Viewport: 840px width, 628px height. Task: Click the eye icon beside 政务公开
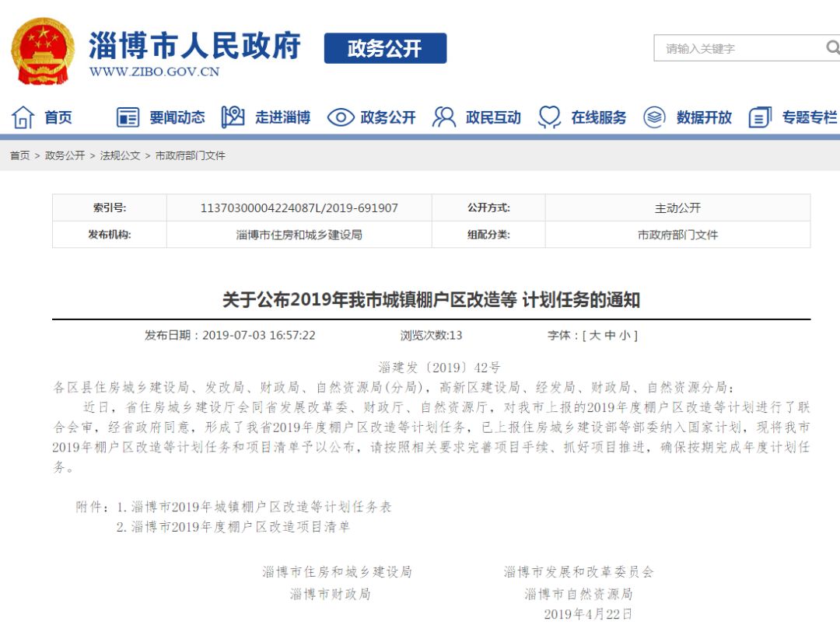click(x=341, y=117)
